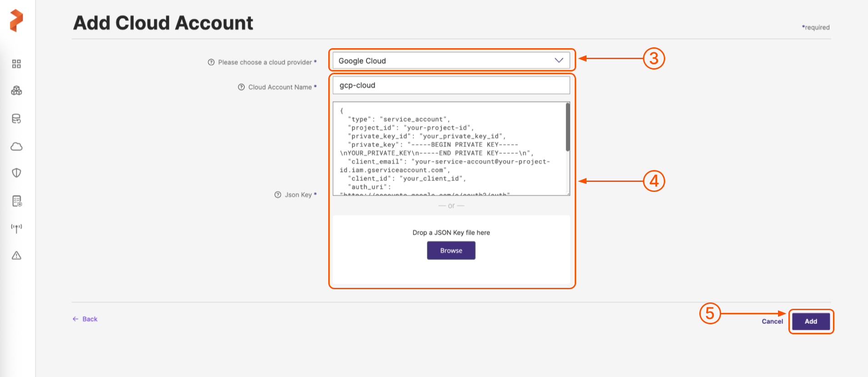Click the JSON text area scrollbar
868x377 pixels.
pos(567,128)
